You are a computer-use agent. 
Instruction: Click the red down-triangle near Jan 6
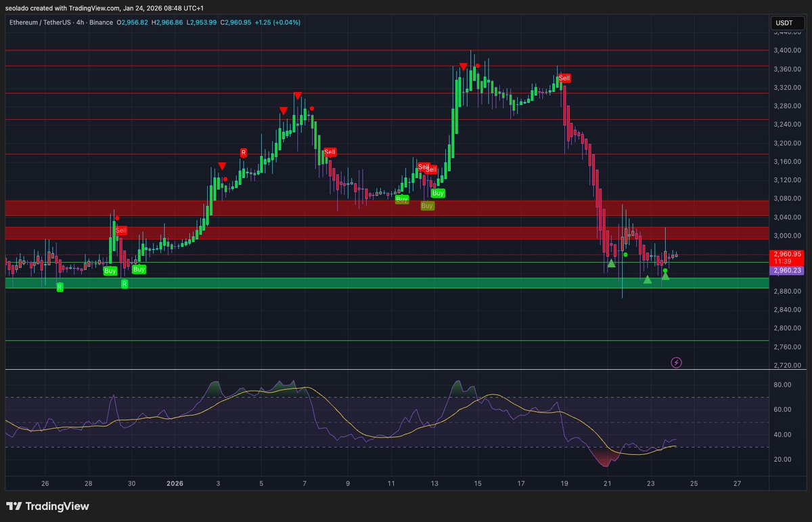[284, 110]
